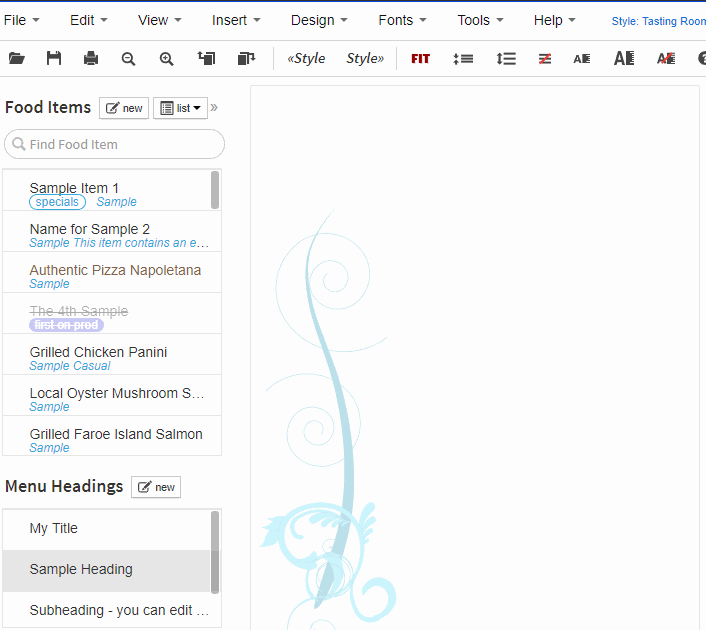Viewport: 706px width, 630px height.
Task: Select Grilled Chicken Panini item
Action: tap(112, 354)
